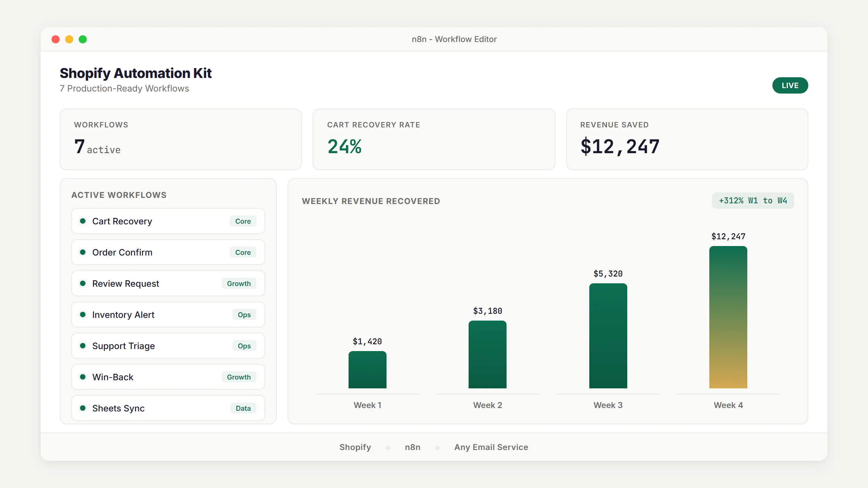This screenshot has width=868, height=488.
Task: Click the Week 3 axis label
Action: (608, 405)
